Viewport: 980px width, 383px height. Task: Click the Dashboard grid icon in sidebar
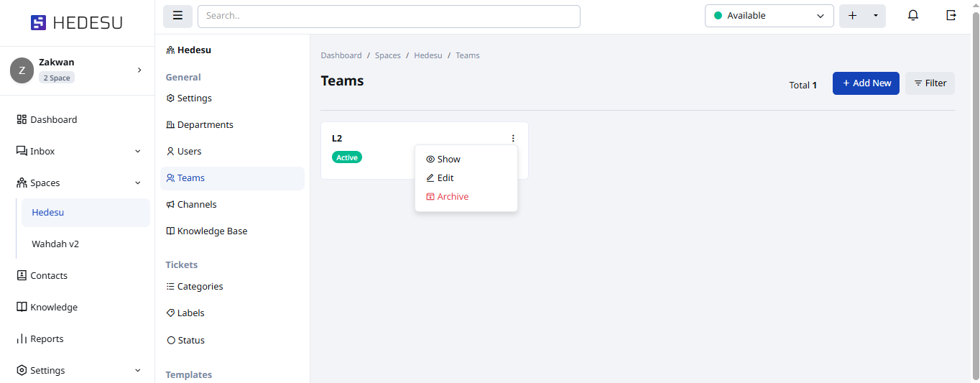(x=22, y=120)
